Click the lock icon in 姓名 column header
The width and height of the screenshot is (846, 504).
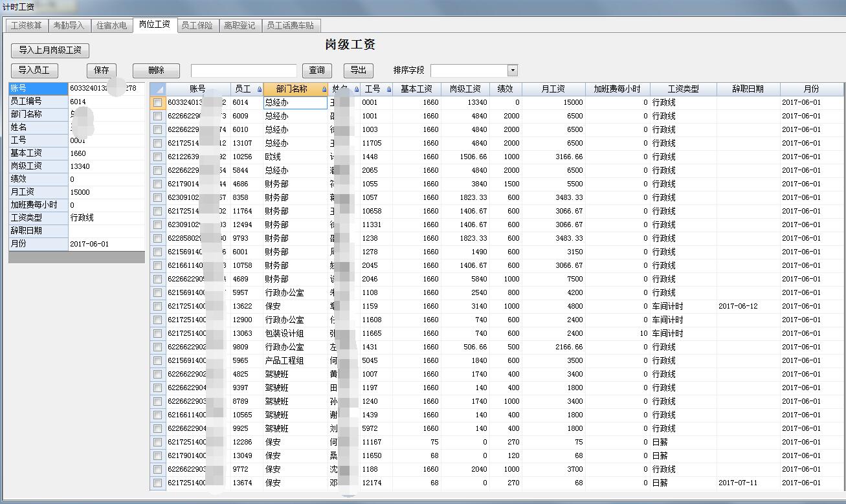click(357, 90)
